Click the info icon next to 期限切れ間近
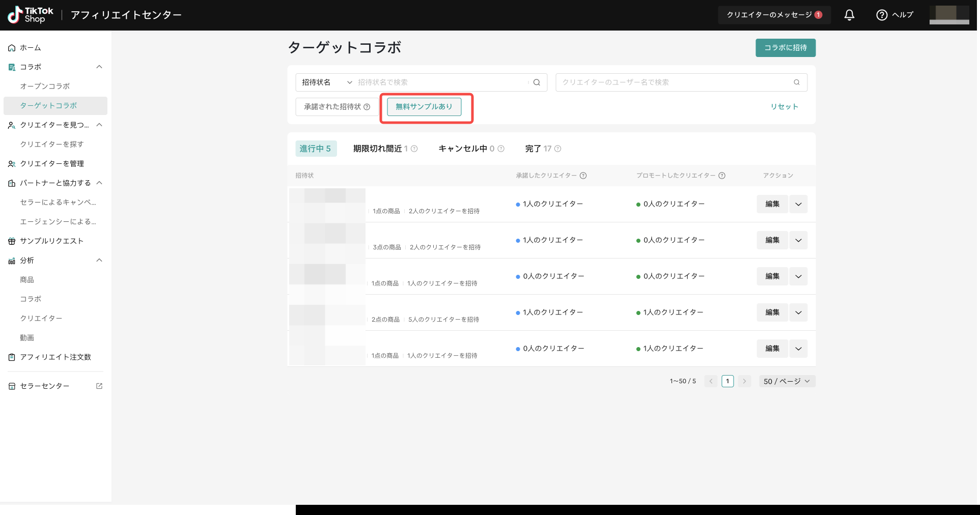The image size is (980, 515). [x=414, y=149]
